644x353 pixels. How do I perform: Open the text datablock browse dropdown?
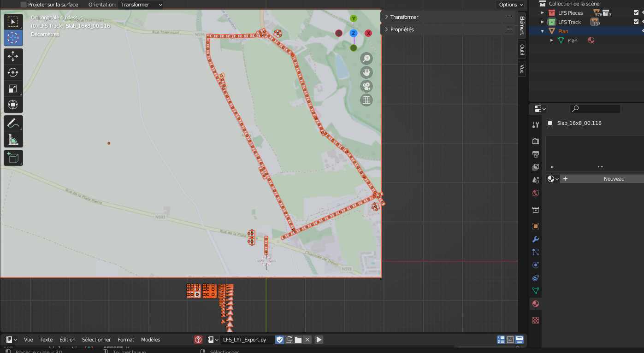[213, 340]
